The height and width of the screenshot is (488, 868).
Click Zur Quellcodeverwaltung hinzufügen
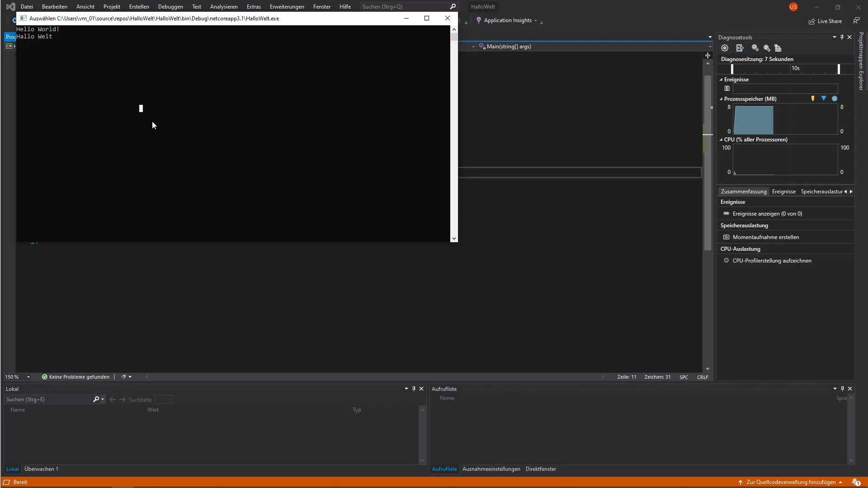pyautogui.click(x=791, y=482)
